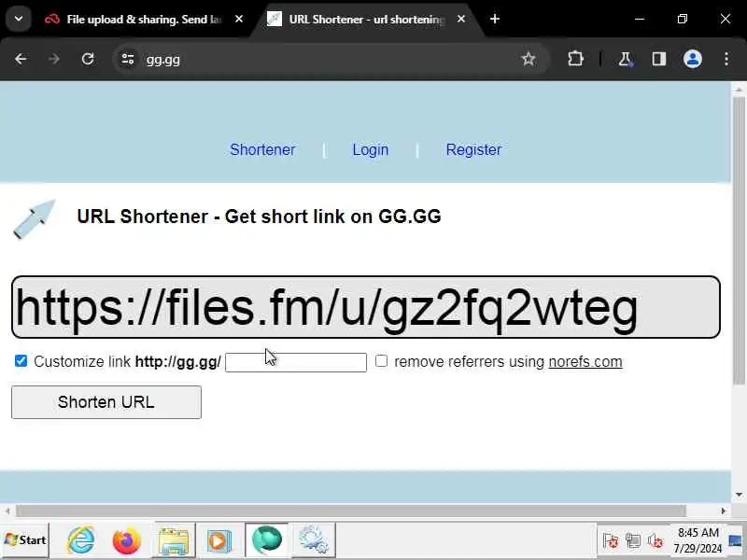Click the browser forward arrow

54,59
